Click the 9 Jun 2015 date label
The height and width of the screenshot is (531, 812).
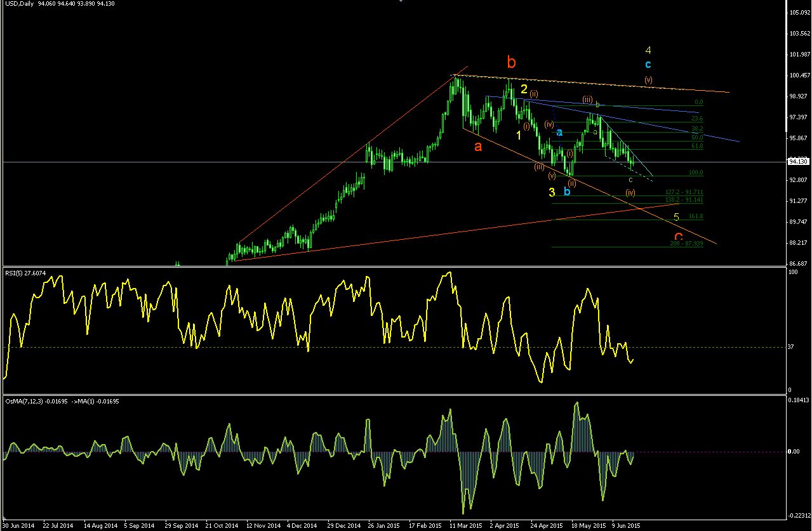tap(626, 526)
